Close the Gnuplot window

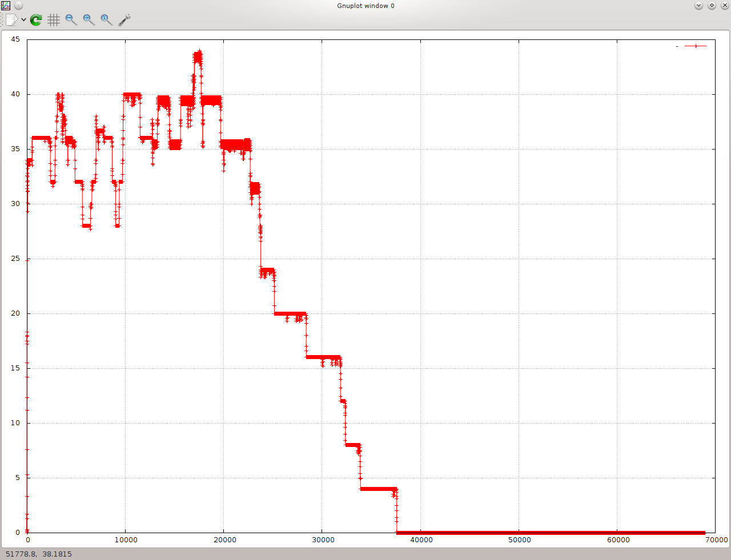click(724, 6)
